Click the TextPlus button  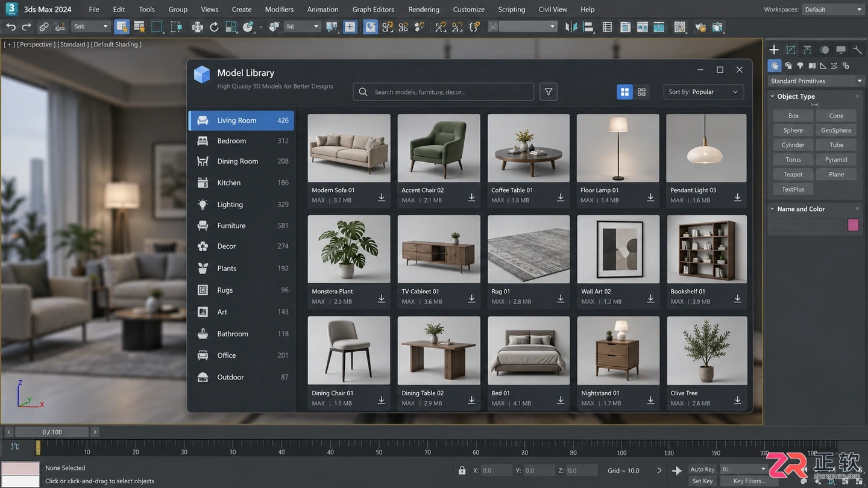793,189
